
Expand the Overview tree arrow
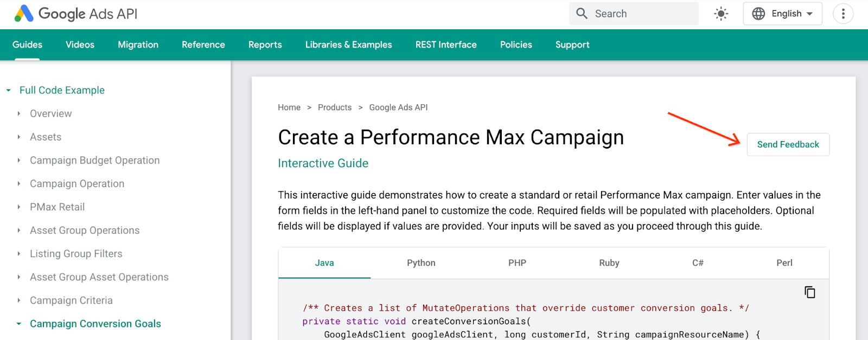(19, 114)
